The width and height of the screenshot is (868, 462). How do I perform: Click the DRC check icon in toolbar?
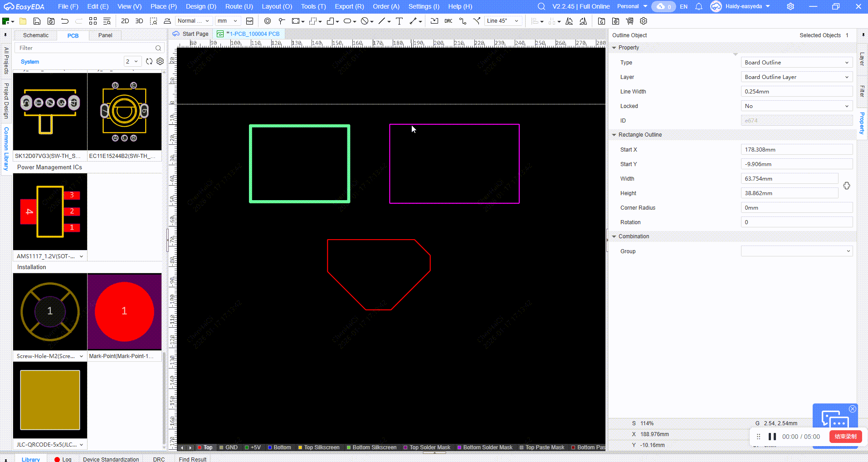coord(448,21)
